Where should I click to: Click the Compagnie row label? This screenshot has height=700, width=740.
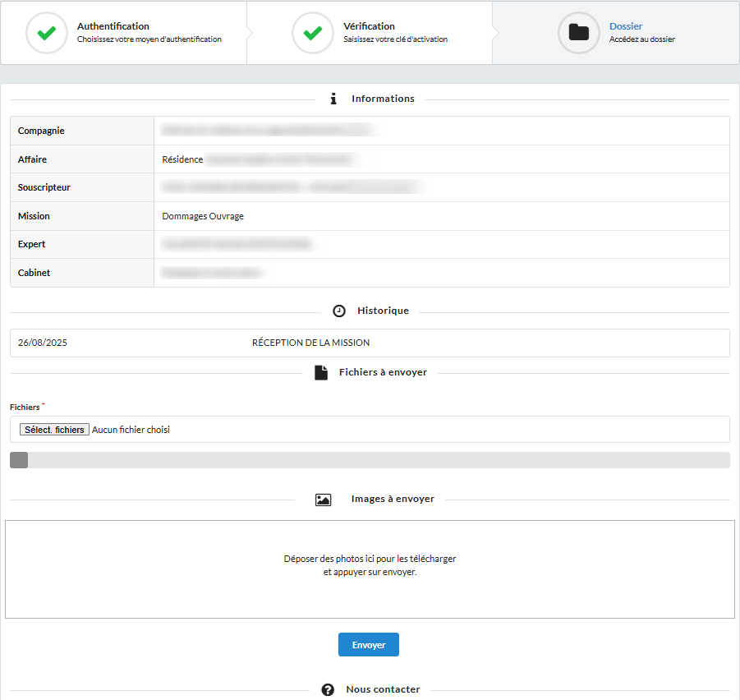(x=41, y=131)
